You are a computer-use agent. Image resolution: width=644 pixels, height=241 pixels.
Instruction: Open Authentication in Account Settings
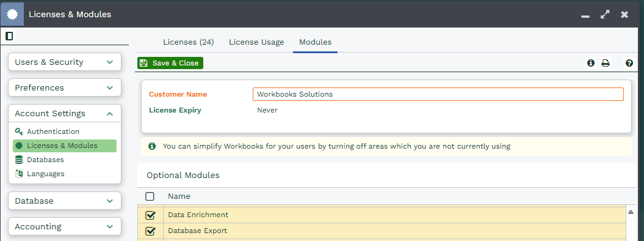coord(53,132)
